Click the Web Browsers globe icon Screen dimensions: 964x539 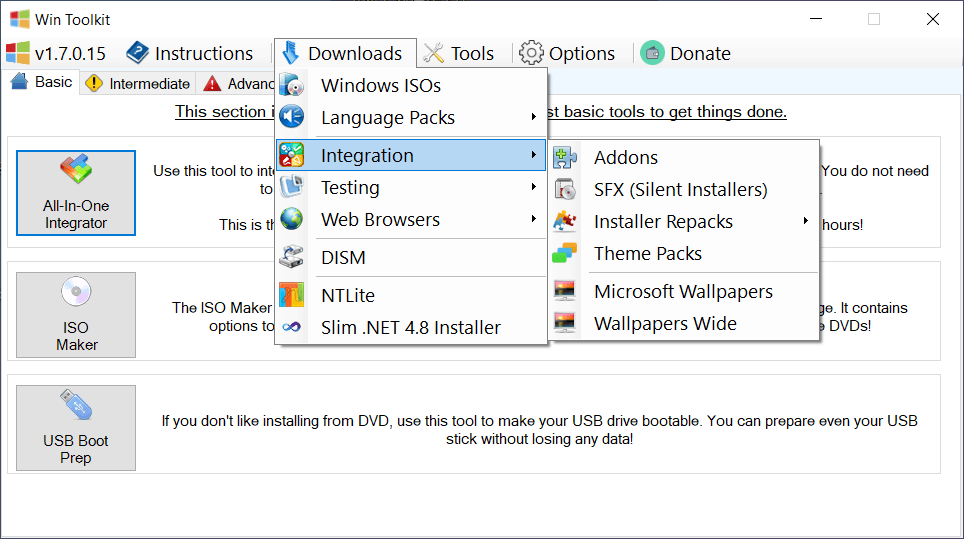[x=291, y=219]
